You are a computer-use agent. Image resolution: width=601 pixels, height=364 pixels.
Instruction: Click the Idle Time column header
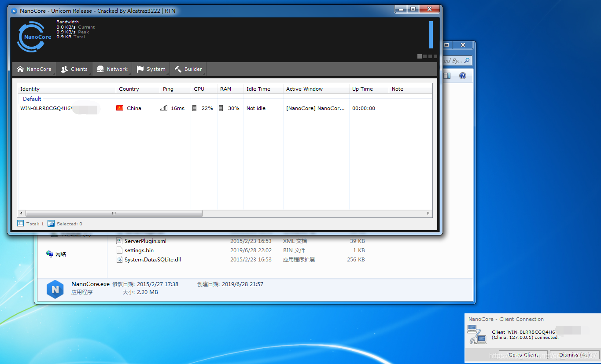pos(263,89)
